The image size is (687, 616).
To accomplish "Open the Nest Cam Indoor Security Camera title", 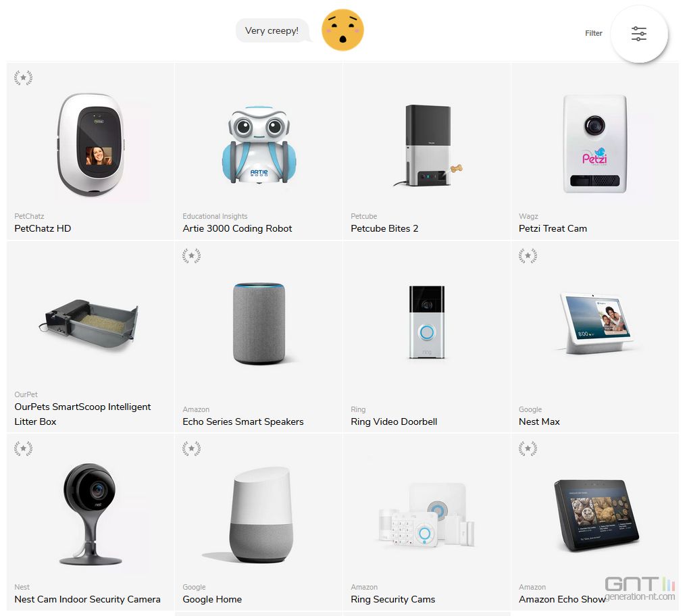I will 87,599.
